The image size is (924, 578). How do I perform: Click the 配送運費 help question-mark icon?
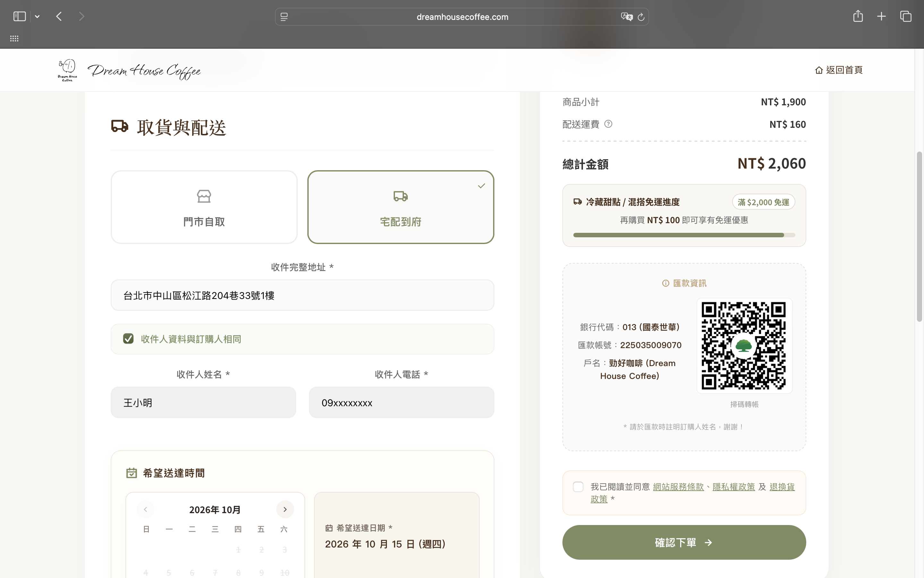(608, 124)
